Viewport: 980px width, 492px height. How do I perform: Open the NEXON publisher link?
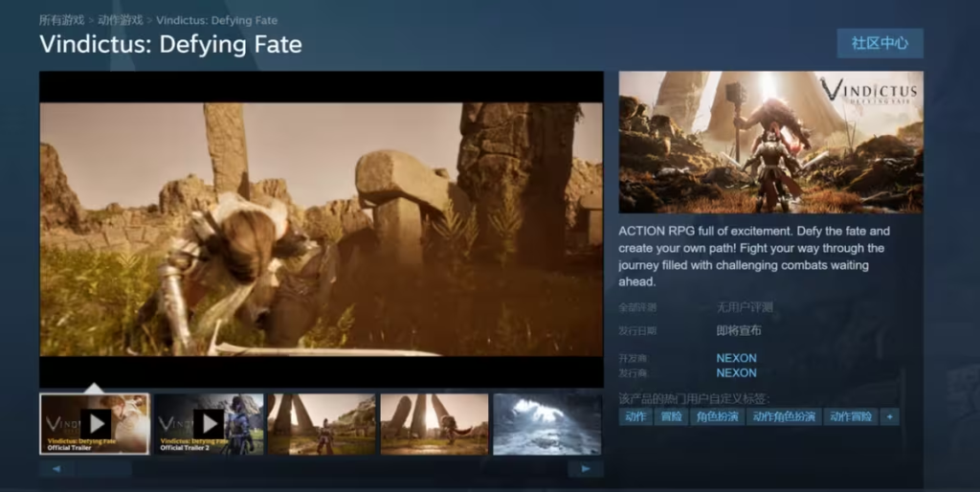click(736, 373)
